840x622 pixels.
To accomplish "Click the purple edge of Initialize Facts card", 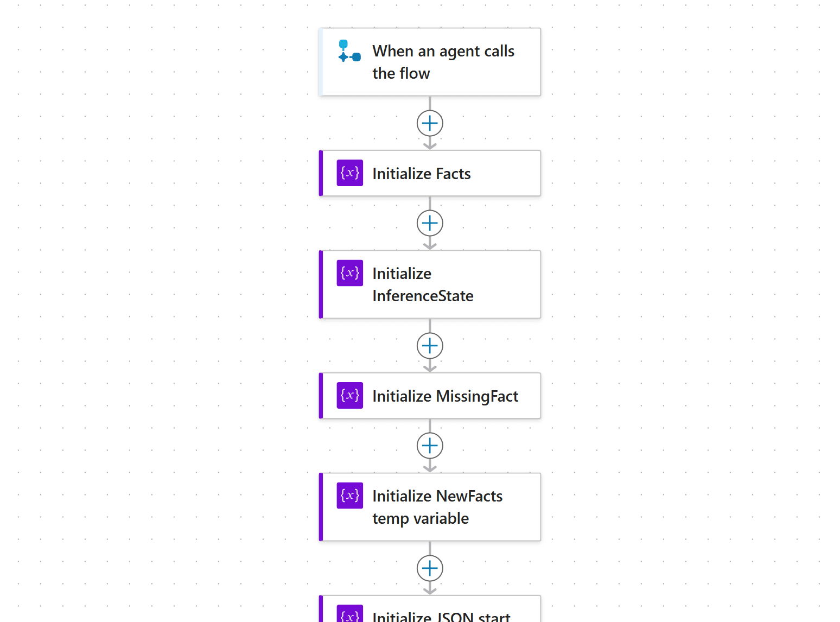I will coord(321,173).
